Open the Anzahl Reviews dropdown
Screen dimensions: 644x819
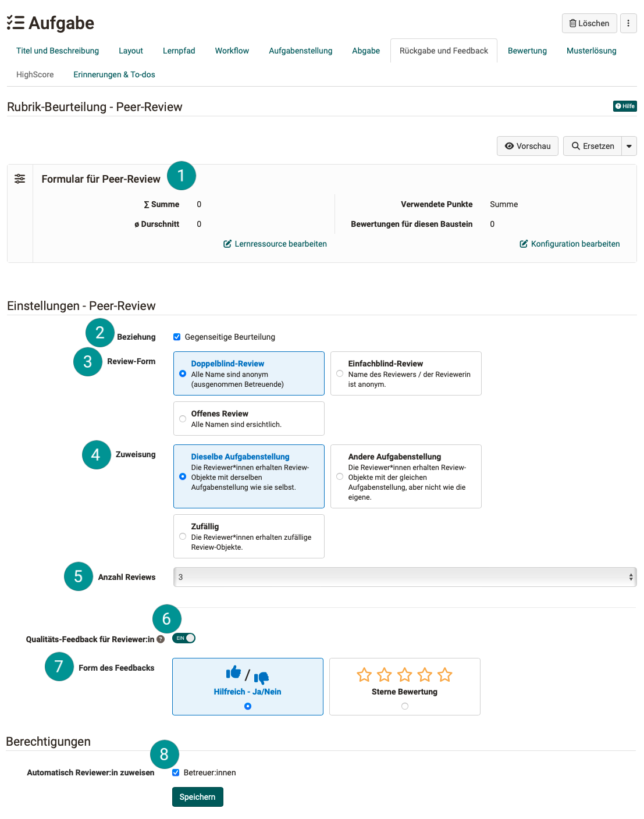pyautogui.click(x=405, y=577)
